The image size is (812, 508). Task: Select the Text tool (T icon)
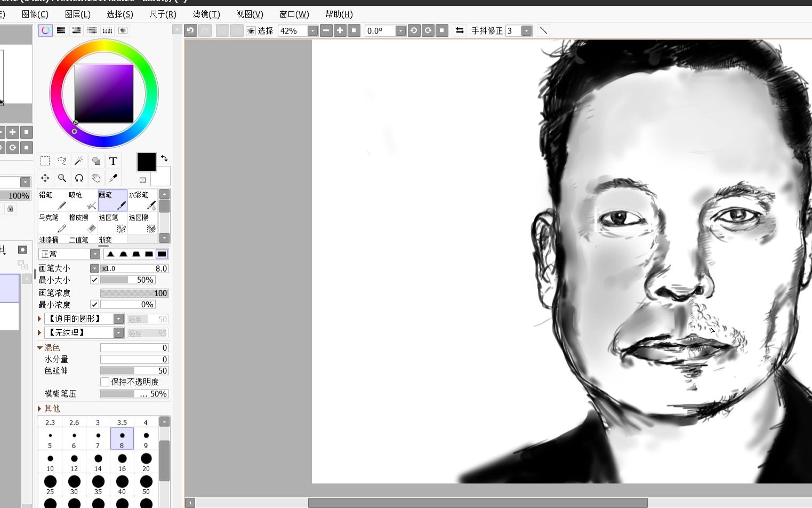tap(113, 161)
